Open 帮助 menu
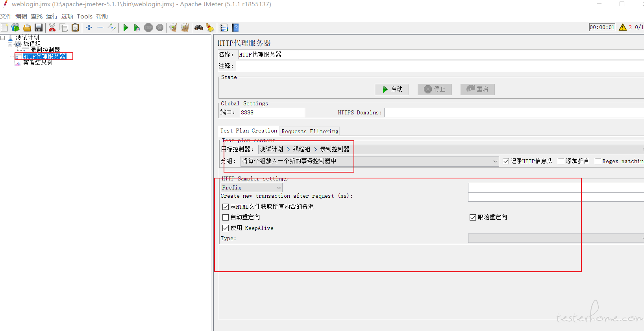Viewport: 644px width, 331px height. pyautogui.click(x=102, y=16)
